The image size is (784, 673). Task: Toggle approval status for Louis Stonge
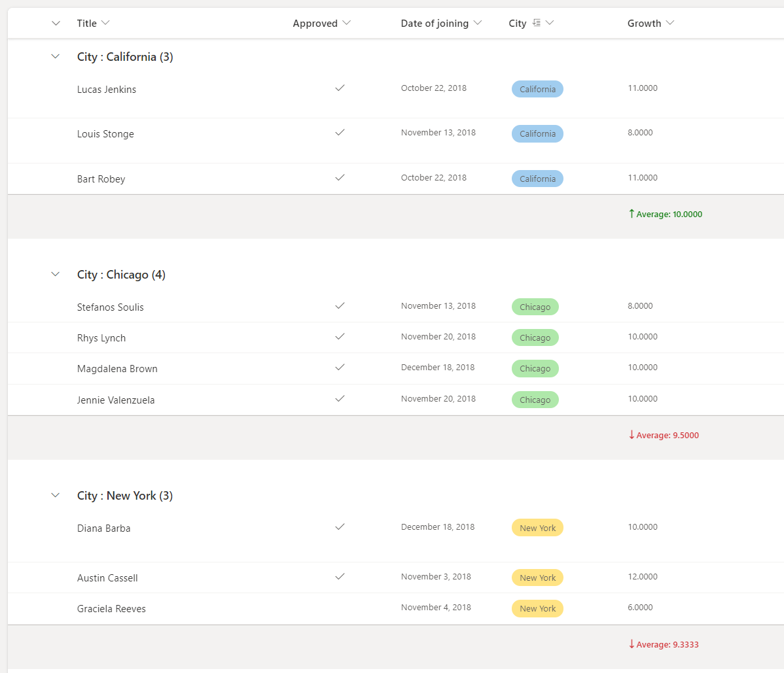point(340,132)
